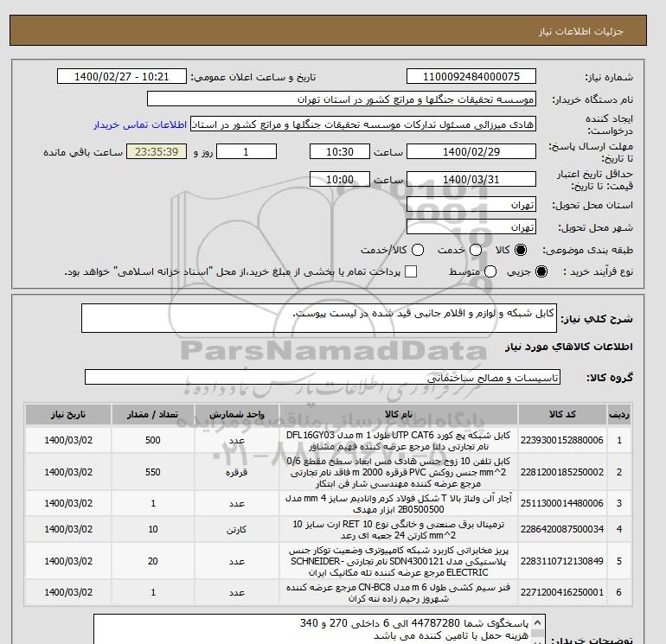
Task: Click the نام کالا column header
Action: (399, 414)
